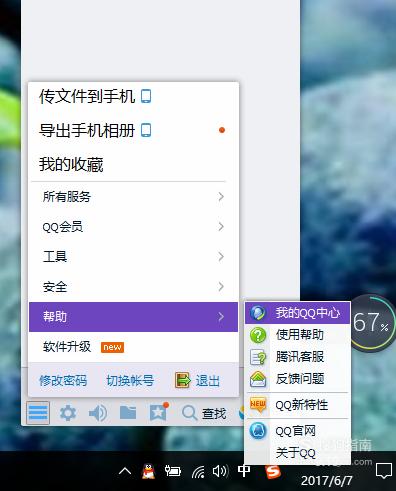Screen dimensions: 396x491
Task: Open the QQ main menu hamburger button
Action: (38, 413)
